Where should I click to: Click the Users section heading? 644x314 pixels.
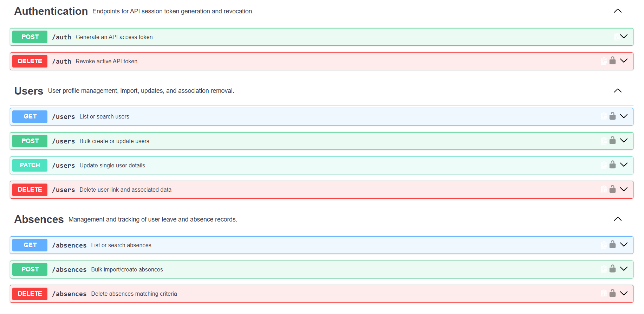point(29,91)
